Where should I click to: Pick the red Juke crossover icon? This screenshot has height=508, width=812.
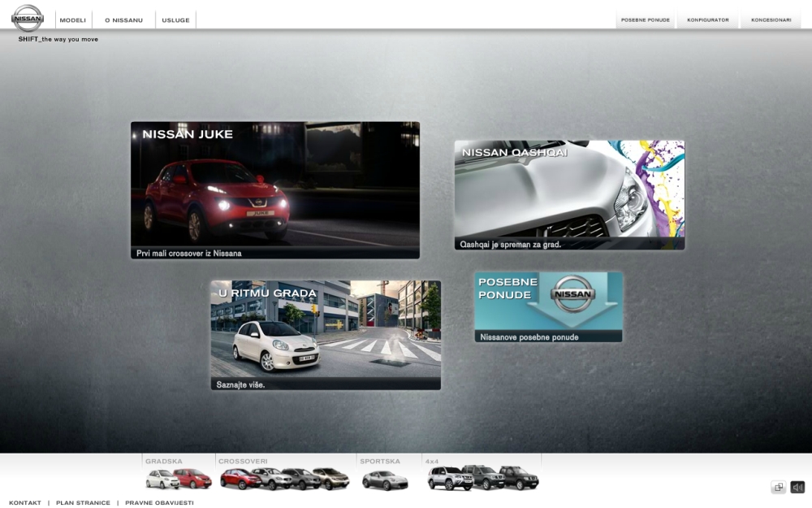[x=240, y=479]
